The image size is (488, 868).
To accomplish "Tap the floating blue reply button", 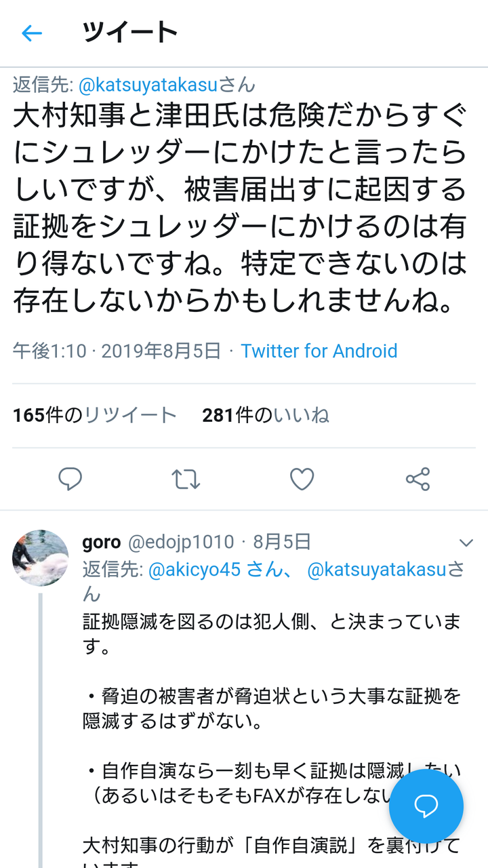I will [x=426, y=806].
